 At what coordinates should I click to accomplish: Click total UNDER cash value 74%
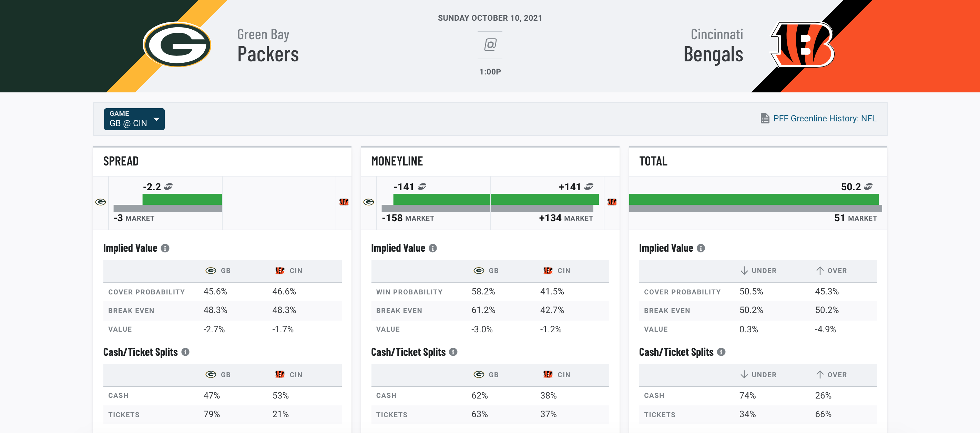click(x=747, y=395)
